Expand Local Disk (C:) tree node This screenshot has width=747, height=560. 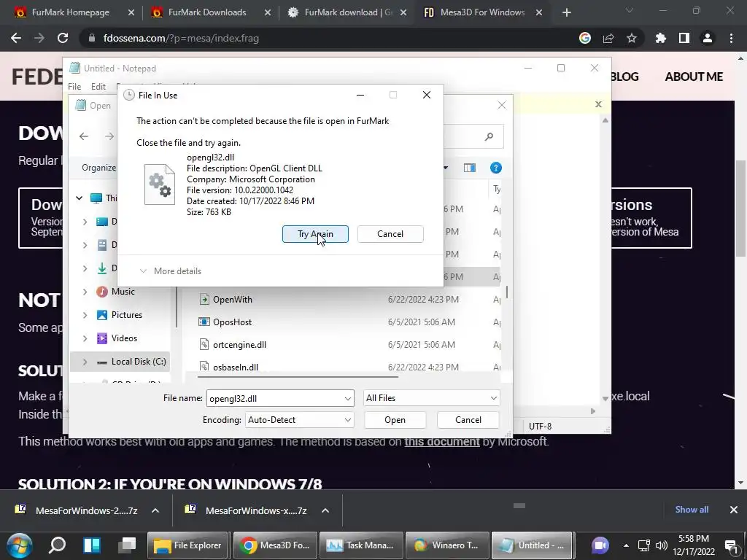(x=85, y=362)
